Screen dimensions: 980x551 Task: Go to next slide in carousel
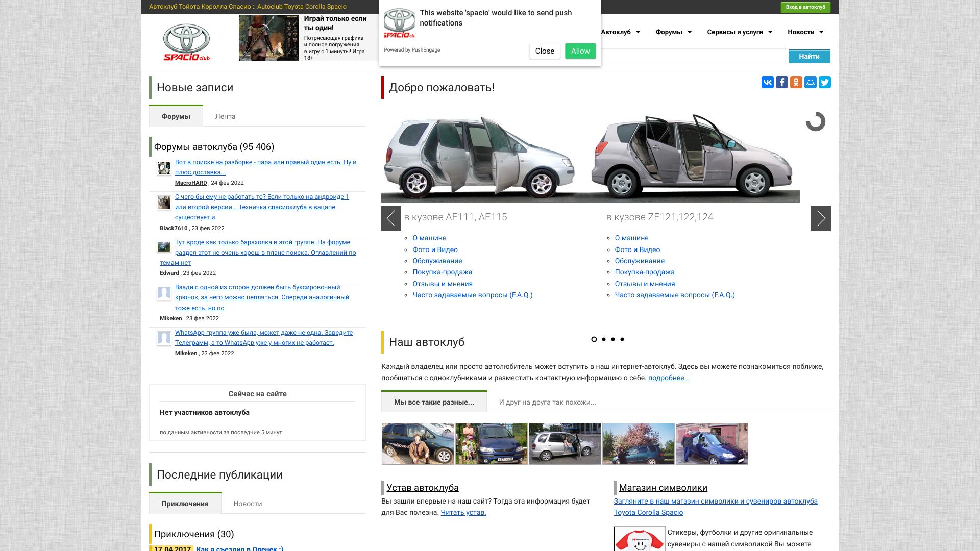point(821,218)
